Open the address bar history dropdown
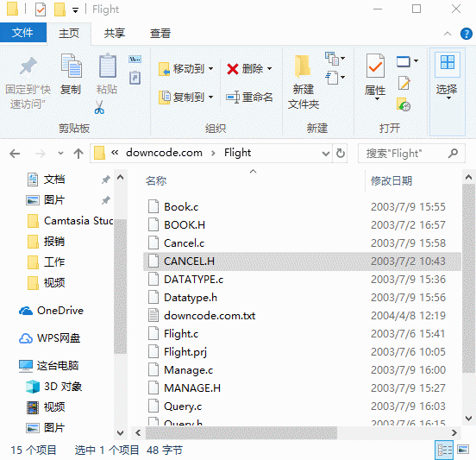The height and width of the screenshot is (460, 476). click(x=325, y=153)
